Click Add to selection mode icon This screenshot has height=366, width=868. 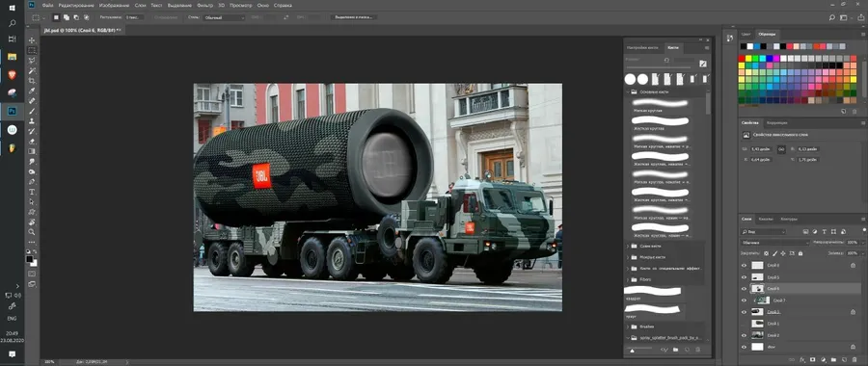pyautogui.click(x=67, y=17)
